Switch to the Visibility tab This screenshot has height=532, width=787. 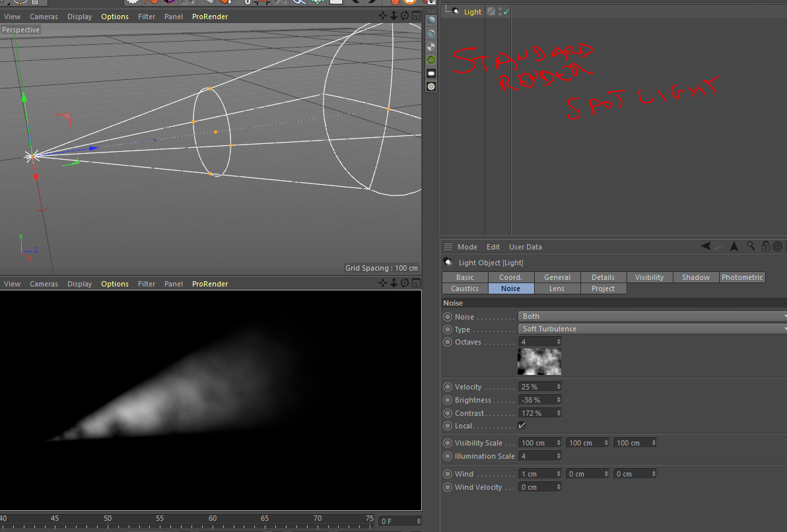point(649,277)
